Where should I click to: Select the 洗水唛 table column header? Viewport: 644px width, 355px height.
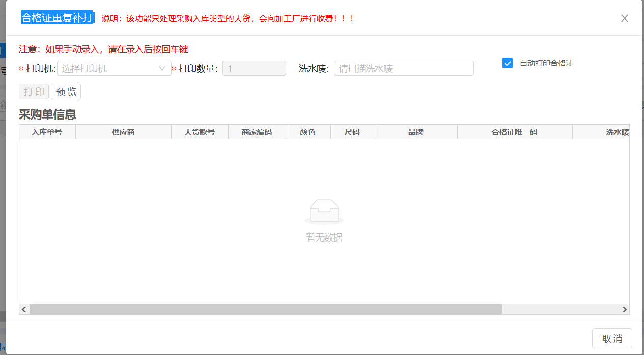tap(617, 132)
